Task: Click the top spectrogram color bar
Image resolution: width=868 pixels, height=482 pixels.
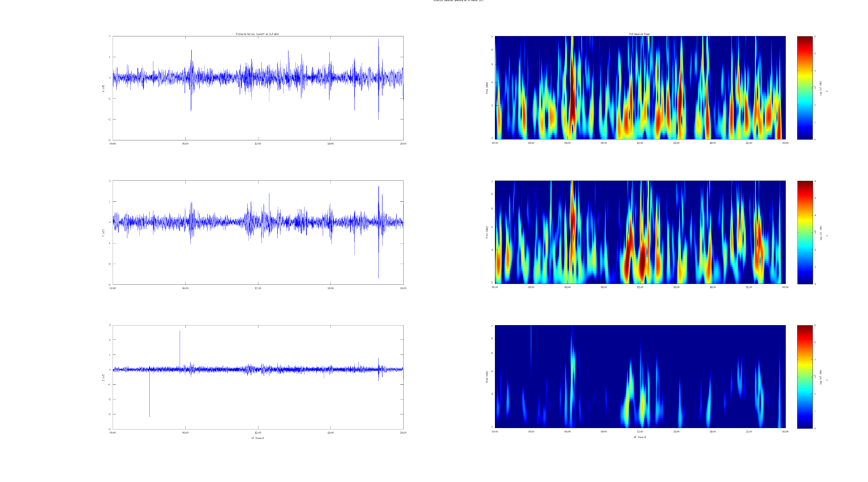Action: pyautogui.click(x=805, y=88)
